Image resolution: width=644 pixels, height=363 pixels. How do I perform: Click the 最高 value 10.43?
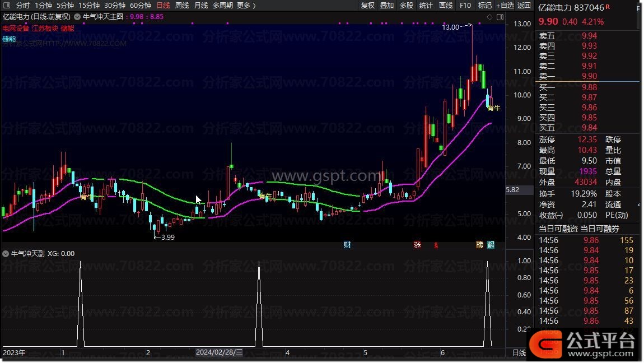pos(587,150)
